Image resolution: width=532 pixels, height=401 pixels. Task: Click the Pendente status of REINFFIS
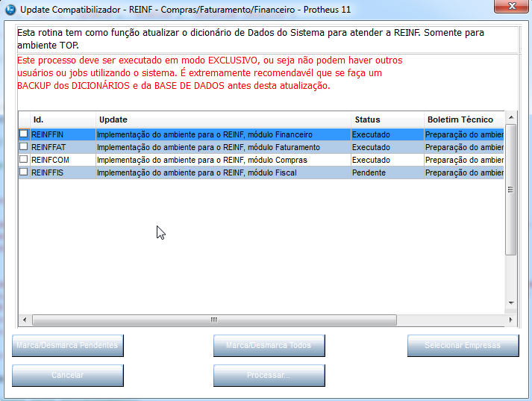387,172
